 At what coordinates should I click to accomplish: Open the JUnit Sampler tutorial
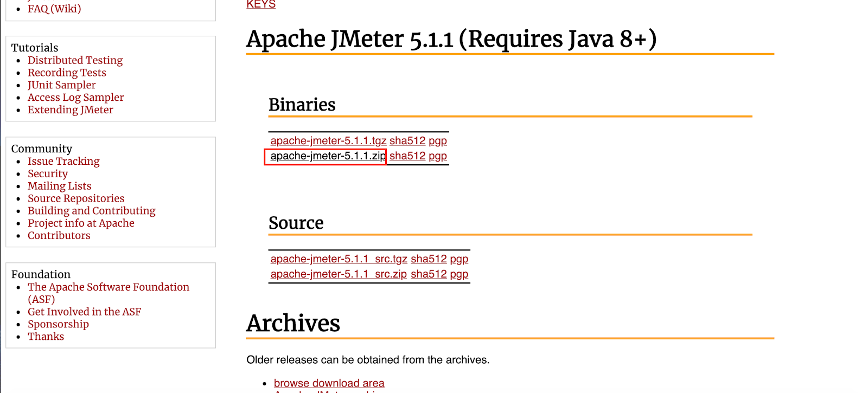click(61, 85)
